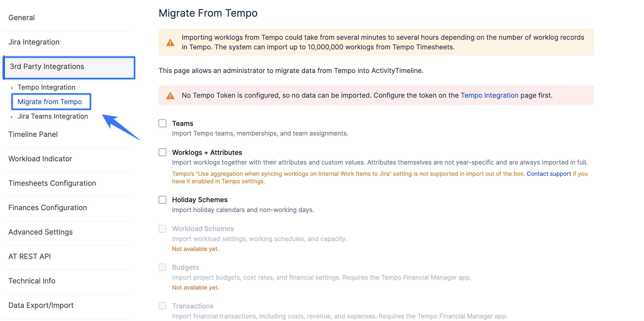The height and width of the screenshot is (321, 644).
Task: Click the warning icon in the import notice
Action: [x=170, y=42]
